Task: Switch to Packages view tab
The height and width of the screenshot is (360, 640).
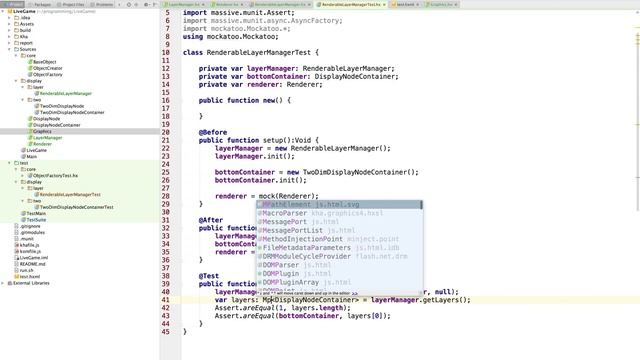Action: [x=40, y=4]
